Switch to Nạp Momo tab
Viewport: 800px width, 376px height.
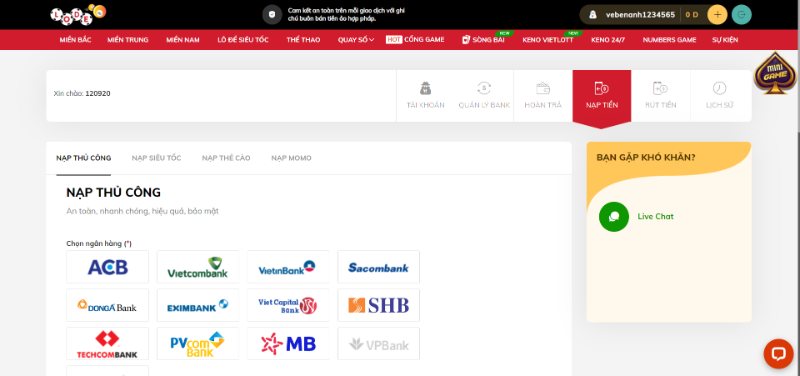coord(291,158)
